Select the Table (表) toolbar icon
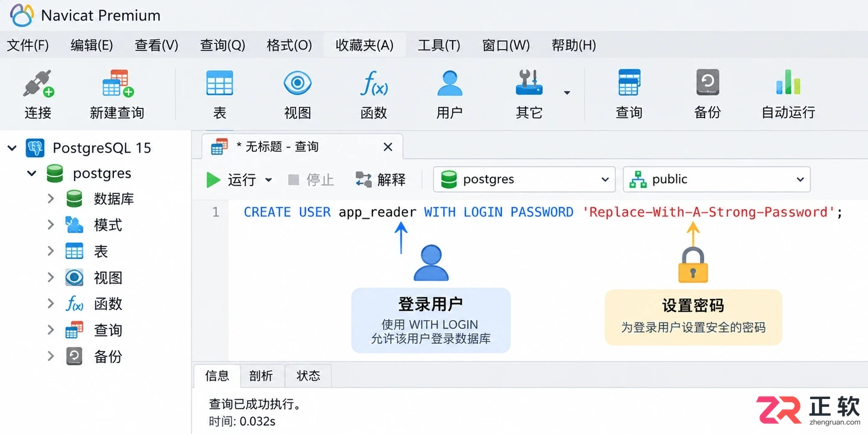Screen dimensions: 868x434 click(219, 84)
